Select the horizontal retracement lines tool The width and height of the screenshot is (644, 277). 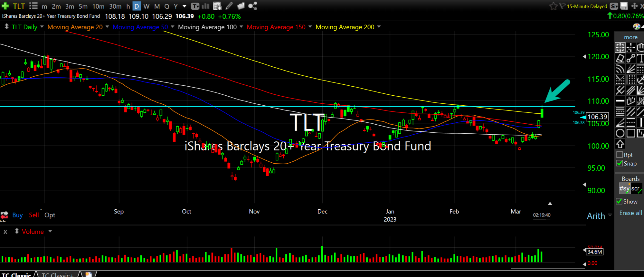pyautogui.click(x=620, y=111)
